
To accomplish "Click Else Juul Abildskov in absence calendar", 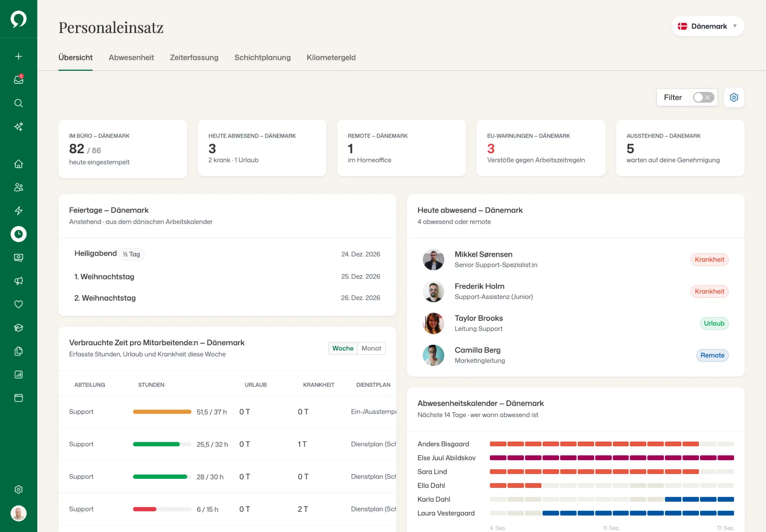I will tap(446, 458).
